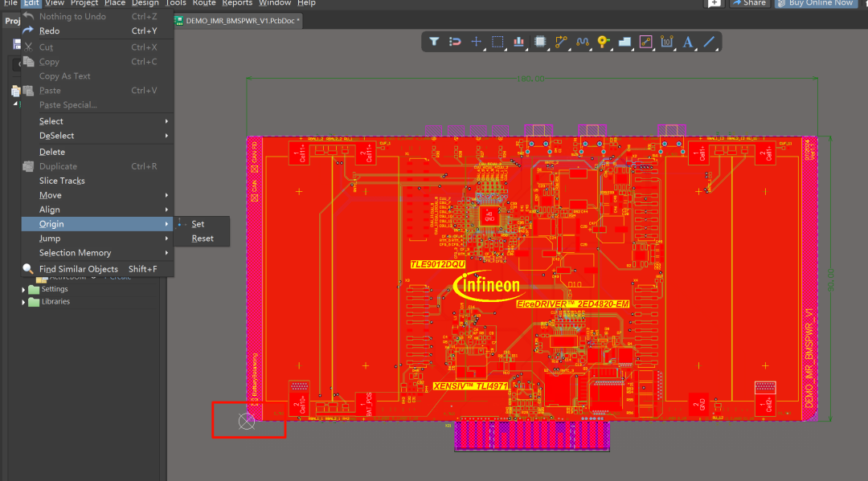The image size is (868, 481).
Task: Choose Copy As Text entry
Action: 97,75
